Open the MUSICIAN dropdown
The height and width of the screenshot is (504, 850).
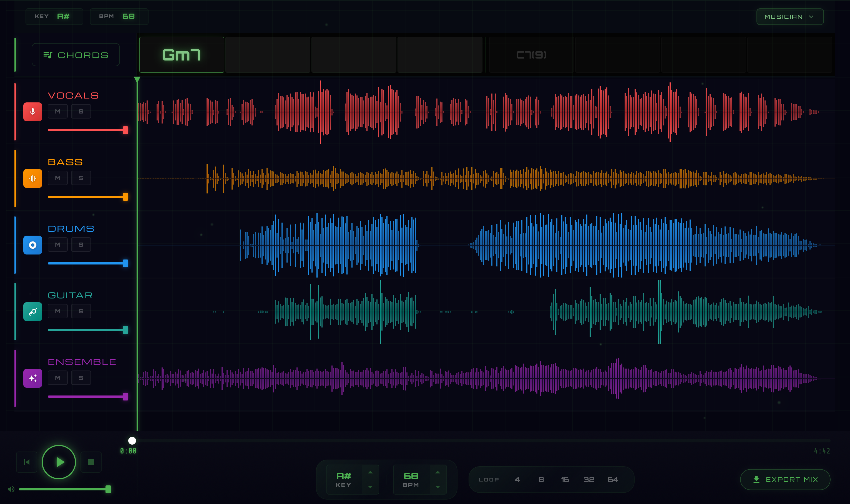789,16
